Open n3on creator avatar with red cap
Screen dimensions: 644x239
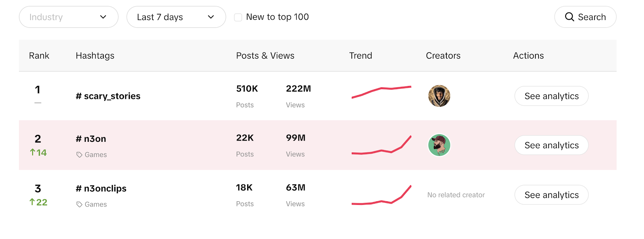(439, 145)
